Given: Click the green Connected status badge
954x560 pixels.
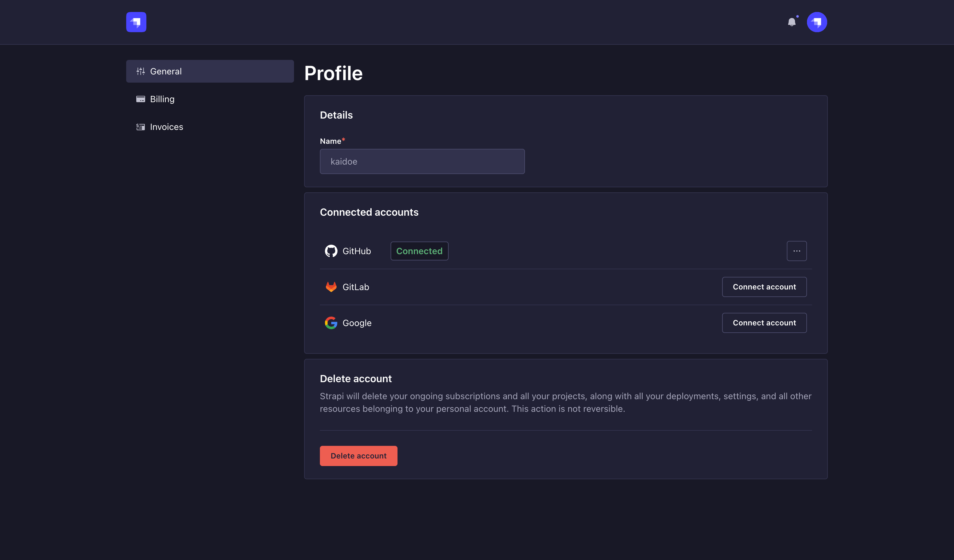Looking at the screenshot, I should point(419,251).
